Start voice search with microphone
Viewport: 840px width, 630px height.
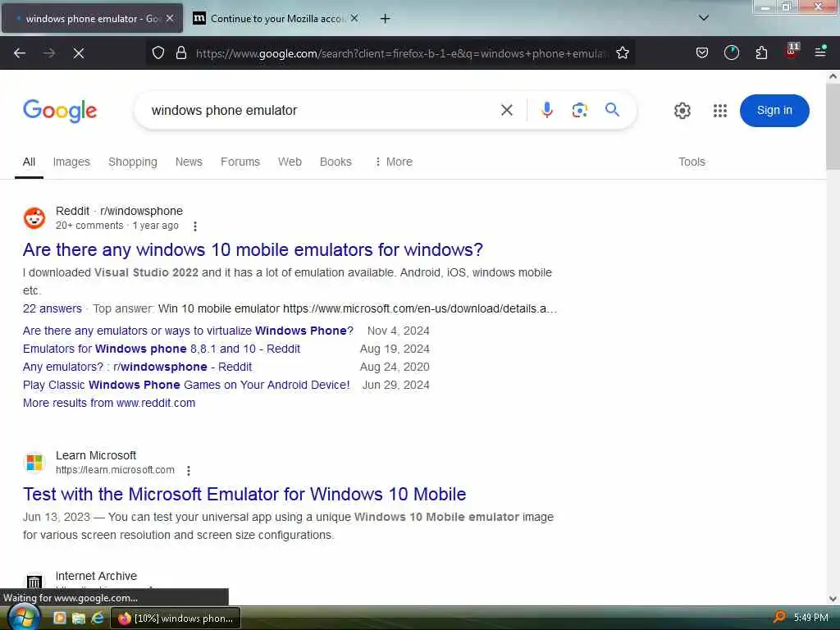click(x=546, y=110)
